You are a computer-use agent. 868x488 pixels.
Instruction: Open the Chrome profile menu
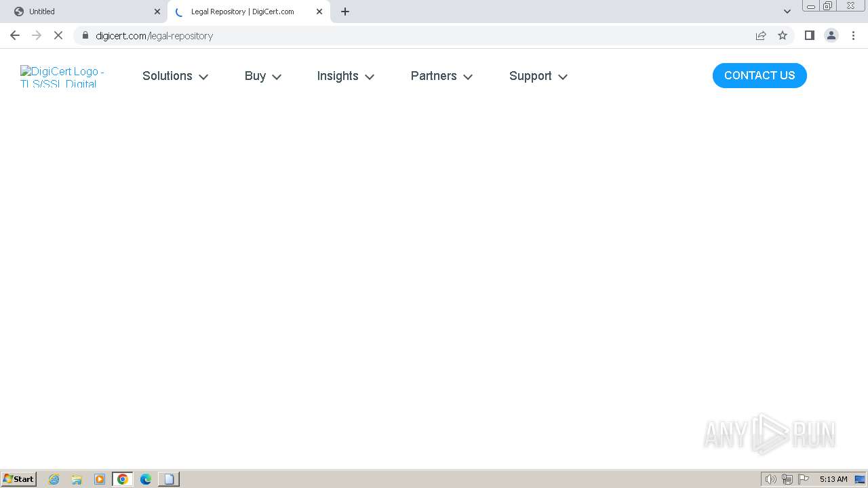coord(831,35)
